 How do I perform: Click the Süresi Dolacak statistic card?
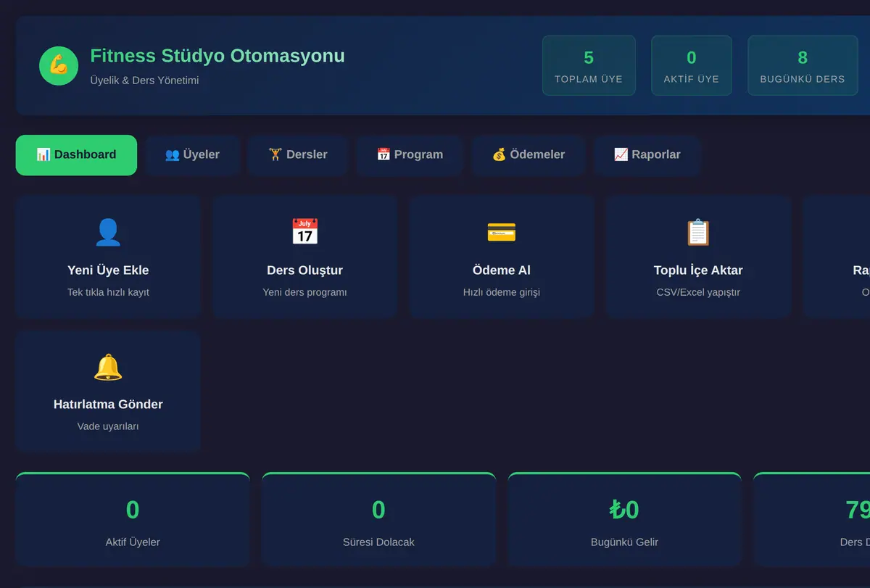click(378, 519)
